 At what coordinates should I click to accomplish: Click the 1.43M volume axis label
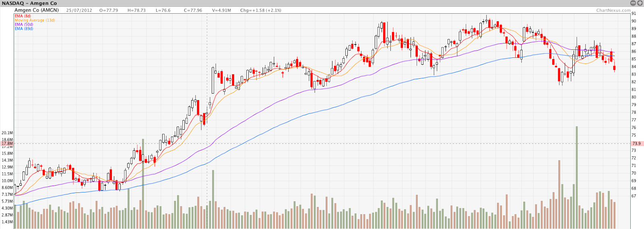pos(7,222)
